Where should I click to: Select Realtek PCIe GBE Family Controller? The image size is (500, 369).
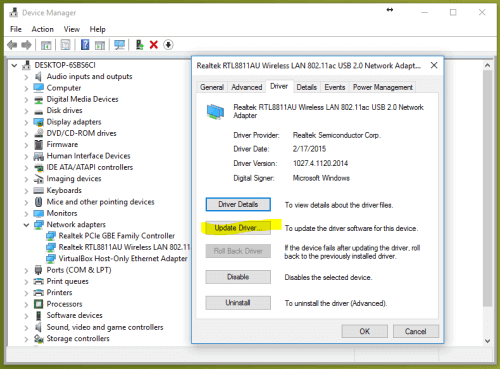coord(117,236)
